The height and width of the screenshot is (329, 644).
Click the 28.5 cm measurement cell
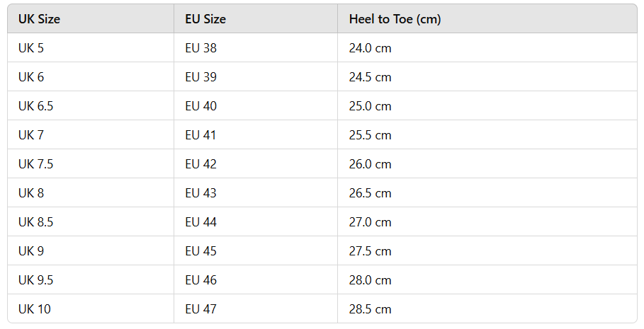click(370, 309)
